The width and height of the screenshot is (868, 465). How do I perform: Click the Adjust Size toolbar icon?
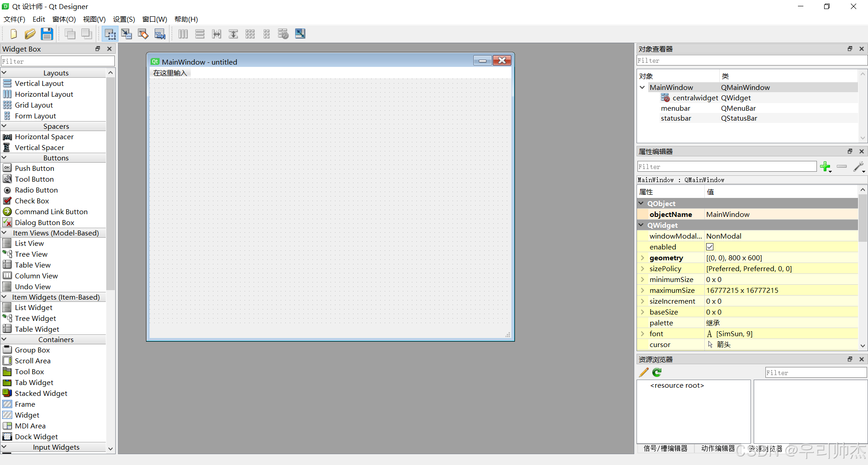300,33
